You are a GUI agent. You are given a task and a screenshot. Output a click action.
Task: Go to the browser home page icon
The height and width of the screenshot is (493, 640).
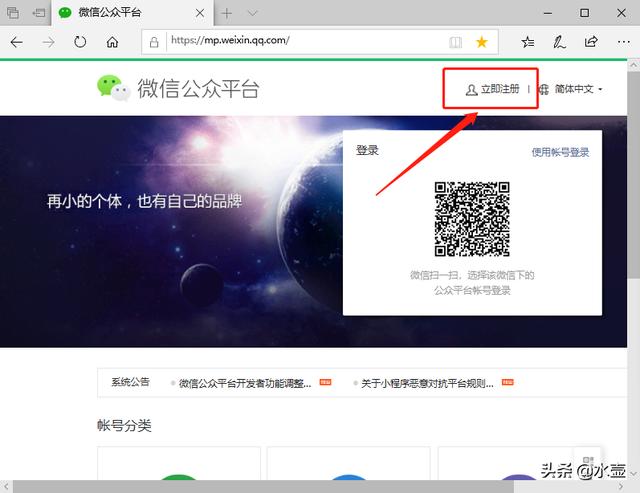pos(112,42)
